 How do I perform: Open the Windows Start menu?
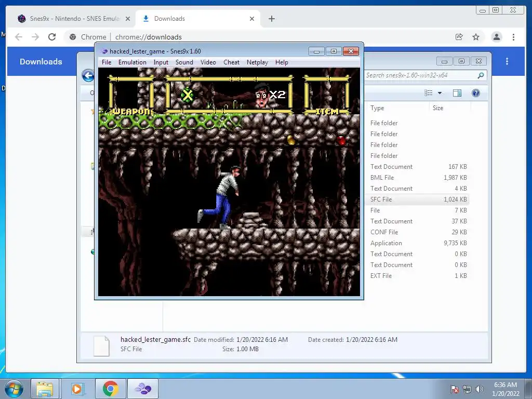click(x=14, y=389)
